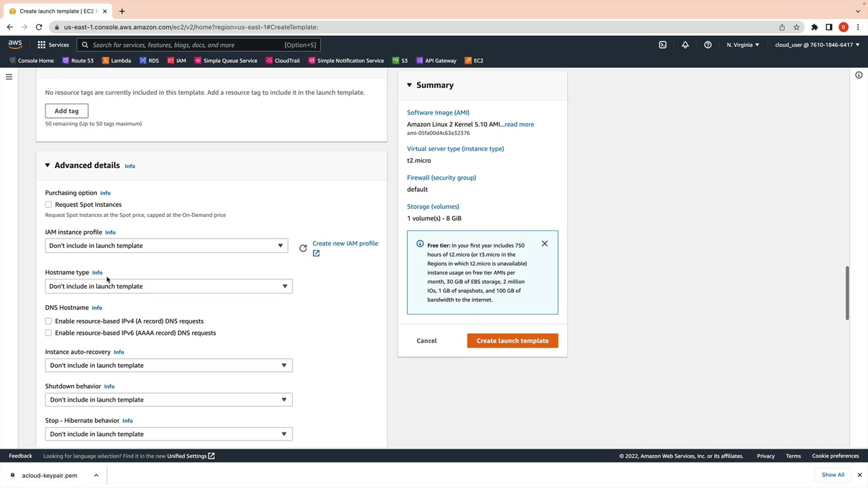Click the page vertical scrollbar thumb

click(x=847, y=293)
